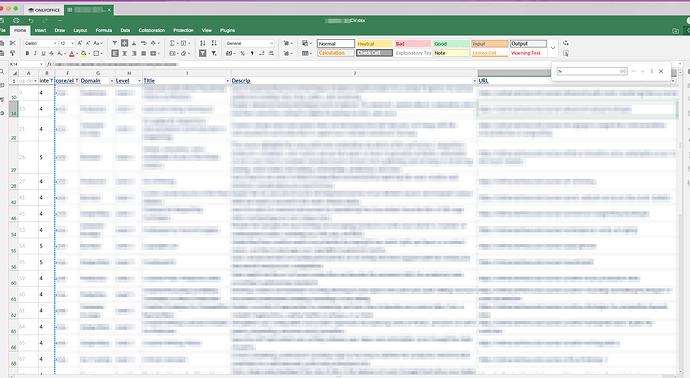Toggle bold formatting in the ribbon
This screenshot has height=378, width=690.
pyautogui.click(x=27, y=53)
